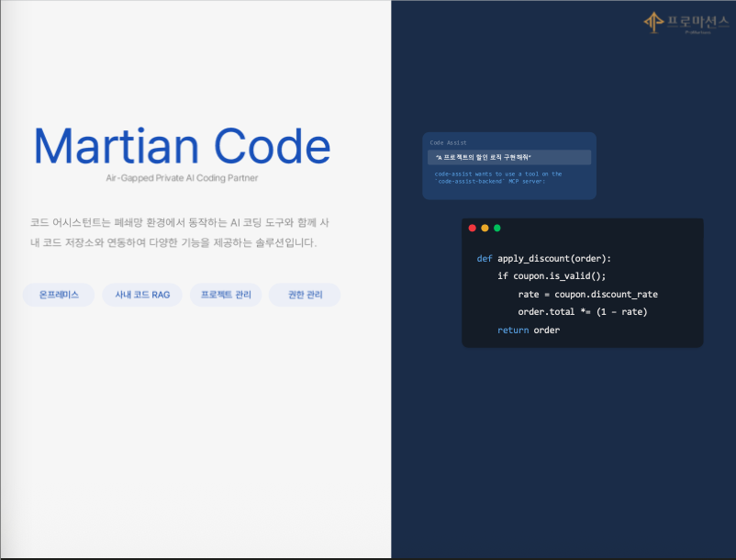
Task: Click the green dot in code window
Action: (497, 228)
